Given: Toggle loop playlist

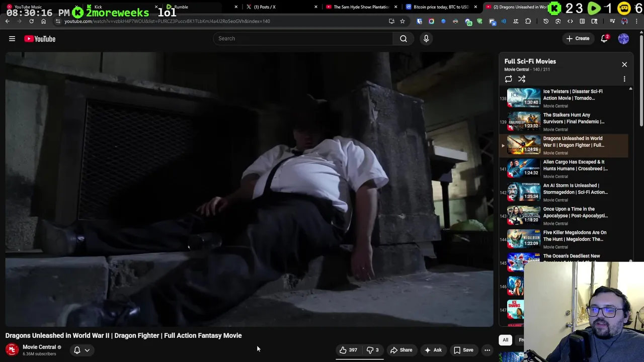Looking at the screenshot, I should point(509,79).
